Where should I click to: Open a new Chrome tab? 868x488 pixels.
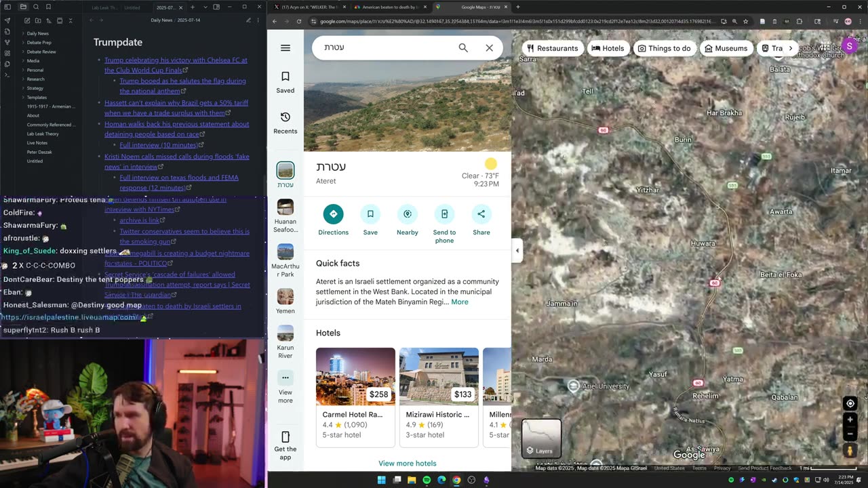point(518,7)
